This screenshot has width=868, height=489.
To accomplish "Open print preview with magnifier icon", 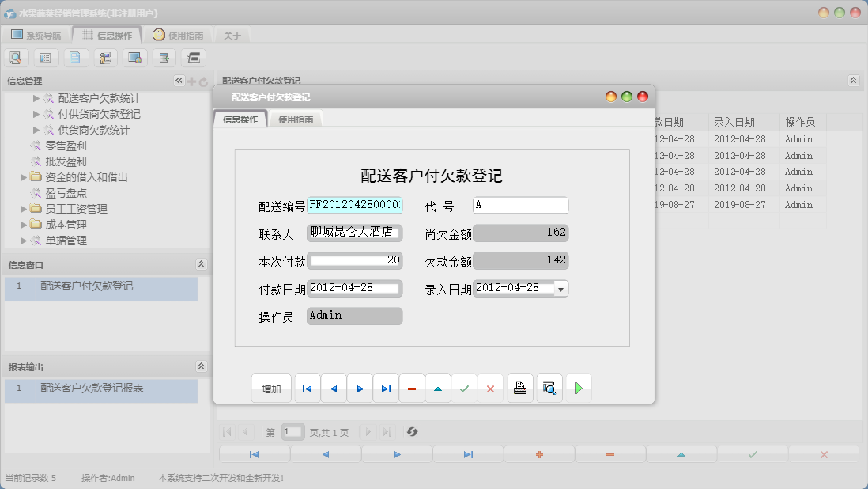I will tap(549, 389).
